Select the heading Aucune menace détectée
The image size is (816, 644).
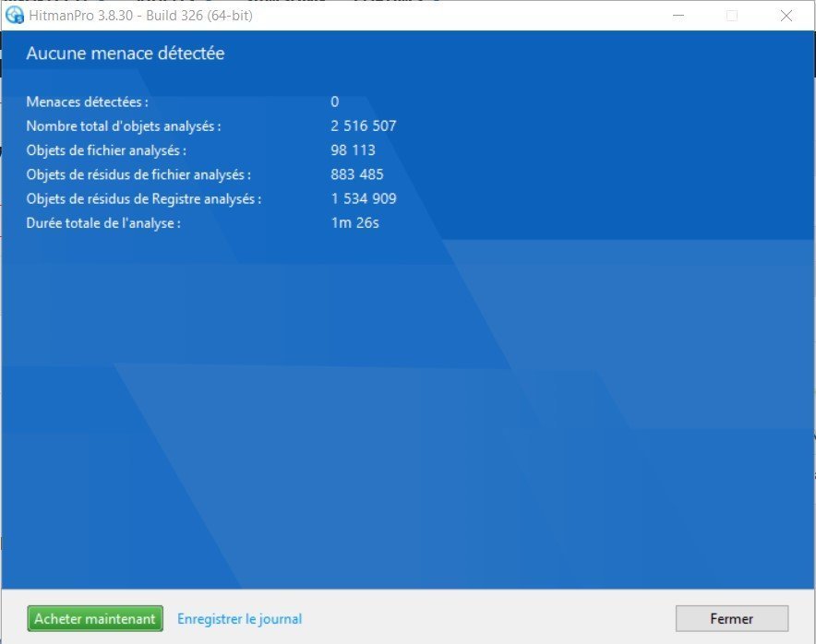coord(126,54)
